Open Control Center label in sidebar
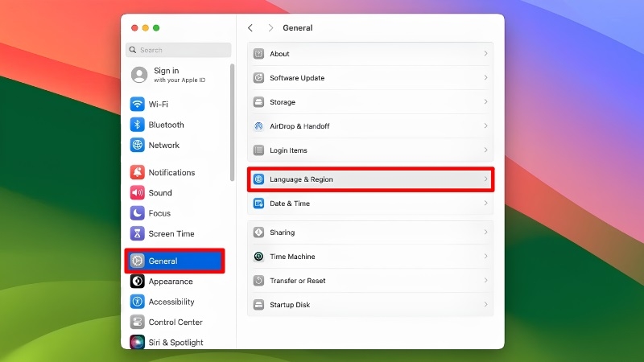Image resolution: width=644 pixels, height=362 pixels. pos(175,323)
